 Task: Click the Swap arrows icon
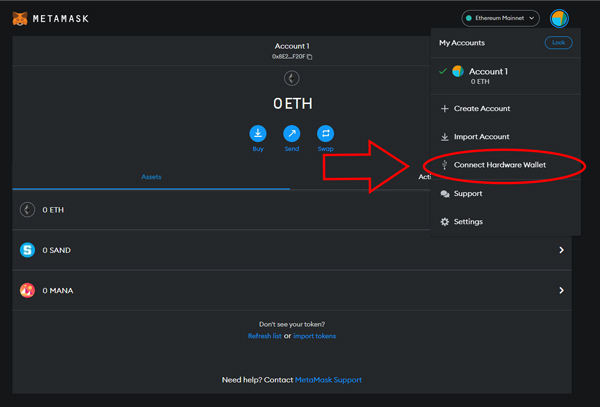325,133
